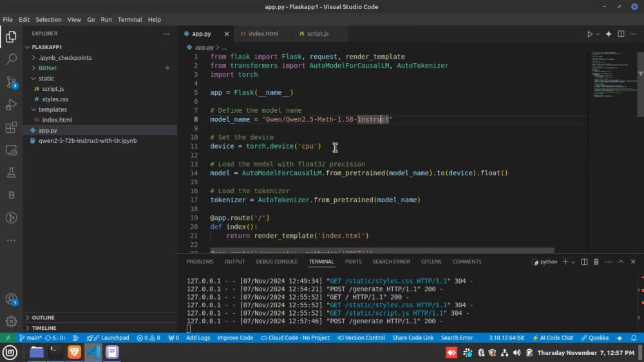The height and width of the screenshot is (362, 644).
Task: Open the new terminal launch profile dropdown
Action: click(x=573, y=262)
